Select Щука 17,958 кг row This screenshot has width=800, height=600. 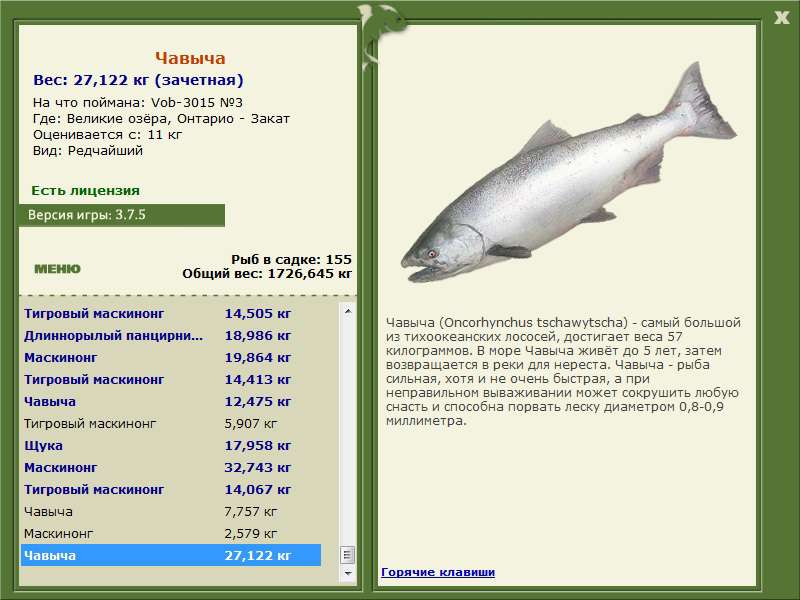(x=171, y=445)
